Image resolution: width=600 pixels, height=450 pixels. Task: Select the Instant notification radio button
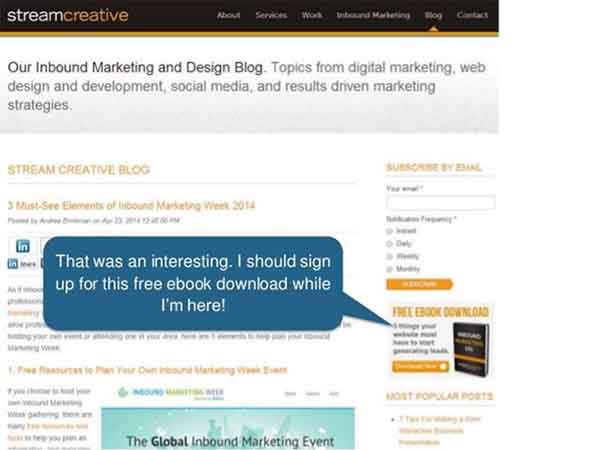click(390, 231)
